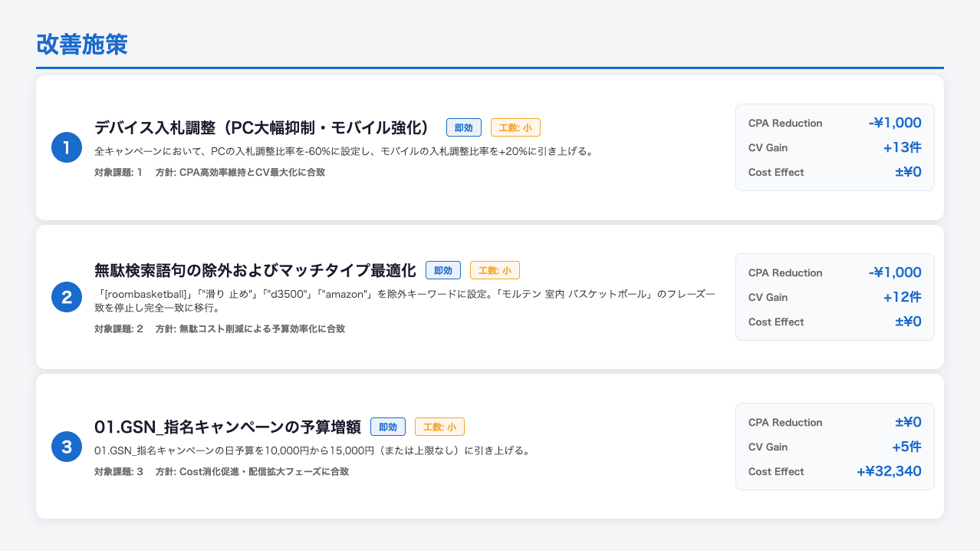Screen dimensions: 980x551
Task: Expand the 01.GSN_指名キャンペーンの予算増額 card
Action: point(489,446)
